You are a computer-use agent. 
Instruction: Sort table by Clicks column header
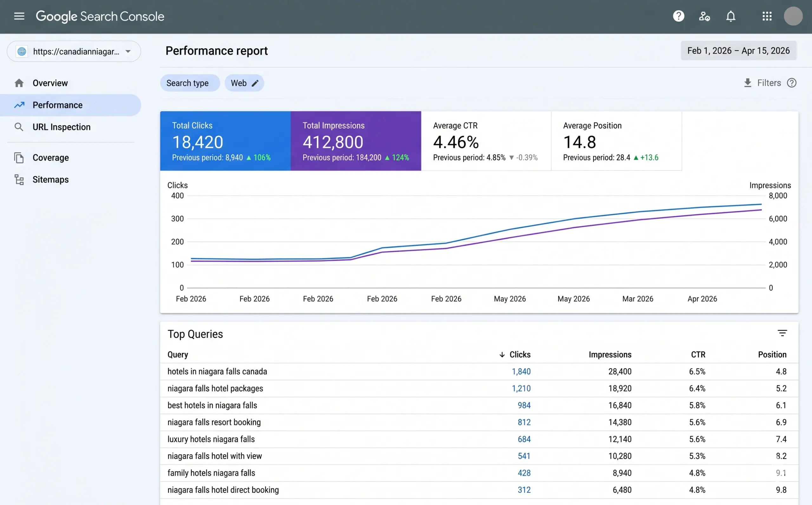520,355
